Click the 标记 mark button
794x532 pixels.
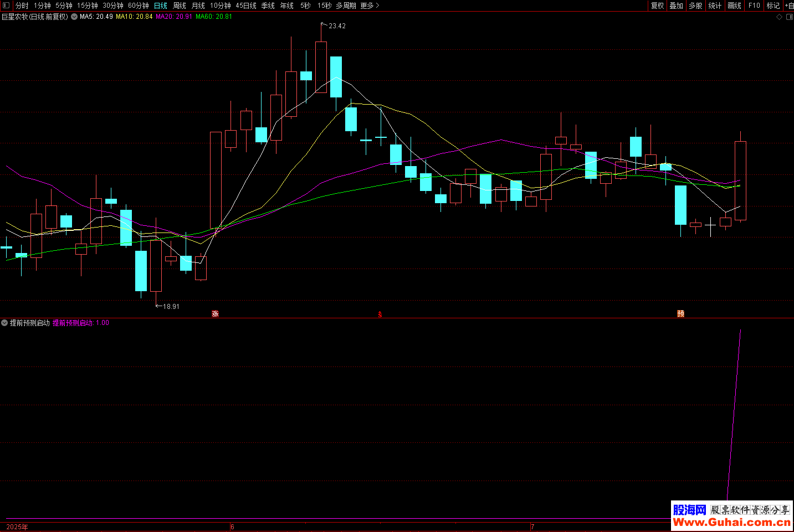pyautogui.click(x=773, y=6)
